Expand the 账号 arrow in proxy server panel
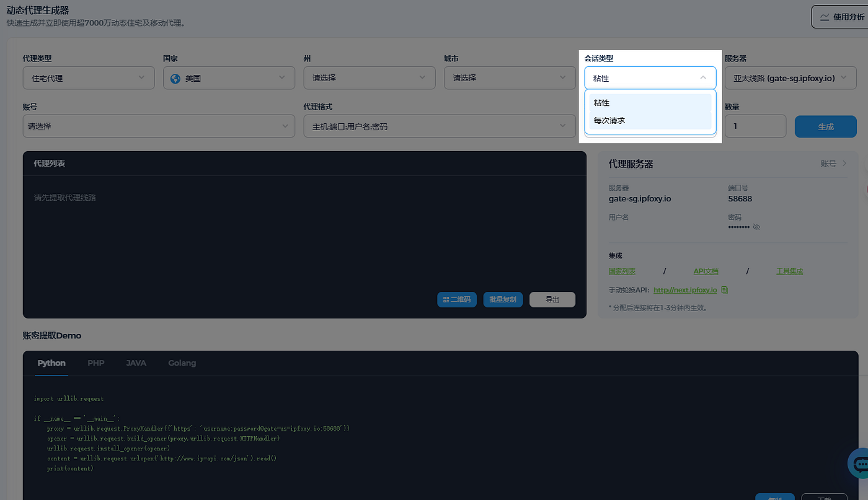Screen dimensions: 868x500 844,164
